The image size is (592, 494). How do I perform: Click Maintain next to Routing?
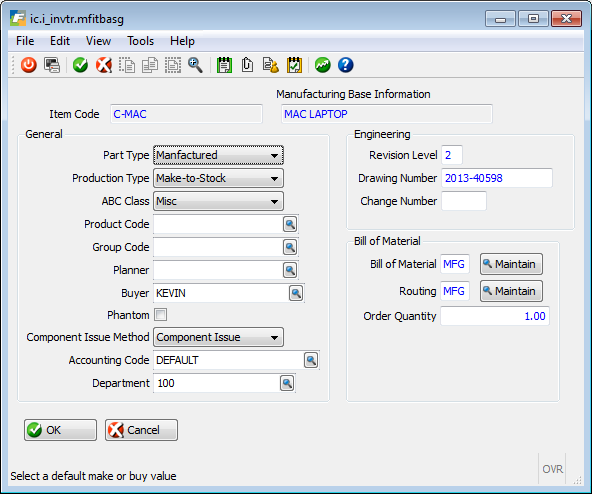pyautogui.click(x=511, y=291)
